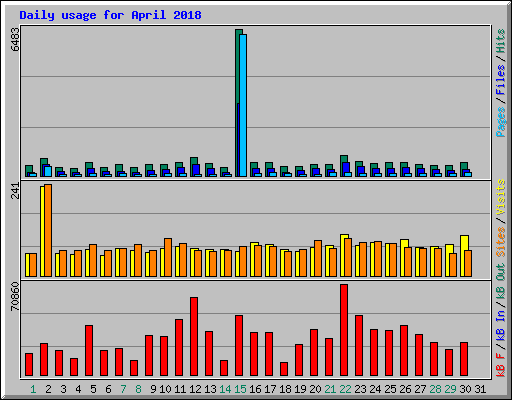Click day label 21 on the x-axis

[330, 389]
